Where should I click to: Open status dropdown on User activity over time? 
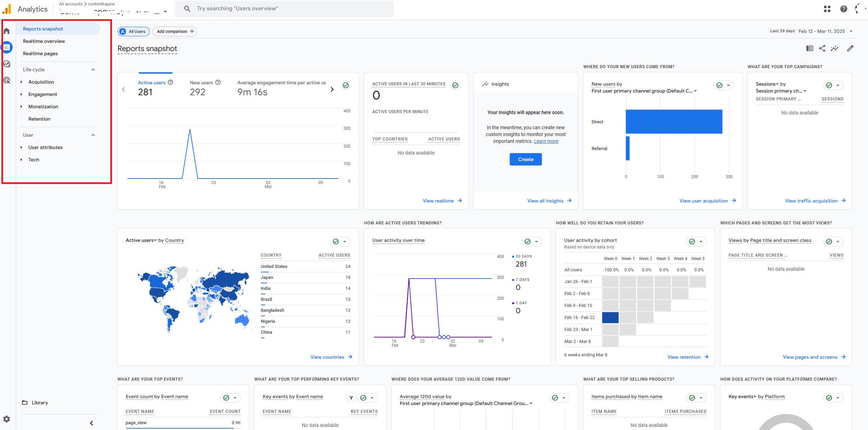532,242
